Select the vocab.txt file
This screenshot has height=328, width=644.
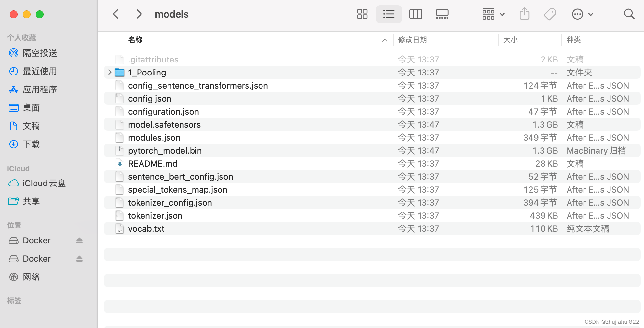point(372,228)
